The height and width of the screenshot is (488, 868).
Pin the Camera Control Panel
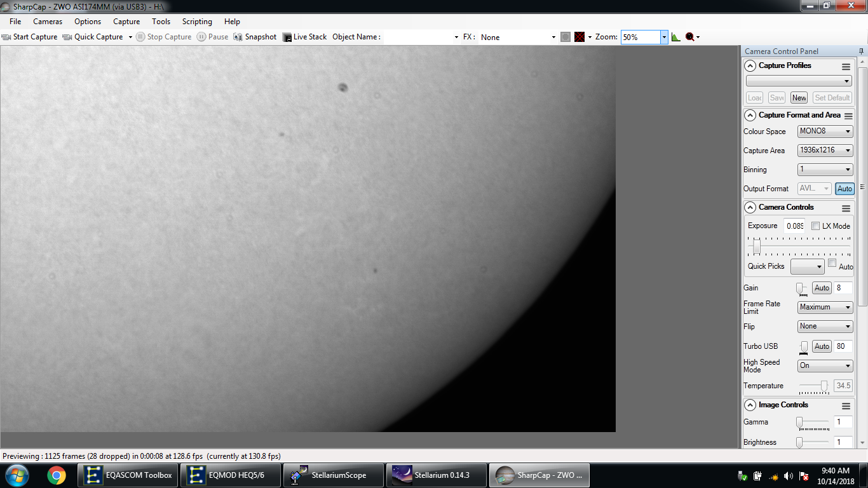click(862, 51)
